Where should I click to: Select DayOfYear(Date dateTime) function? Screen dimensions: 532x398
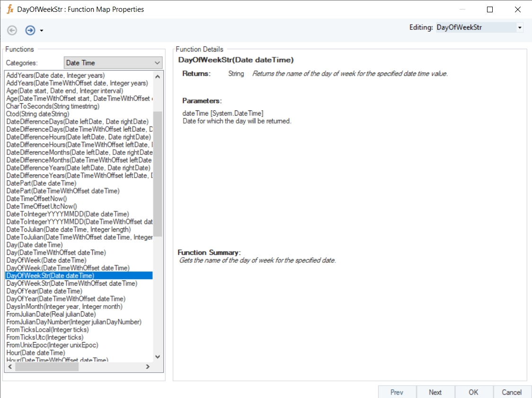point(44,291)
